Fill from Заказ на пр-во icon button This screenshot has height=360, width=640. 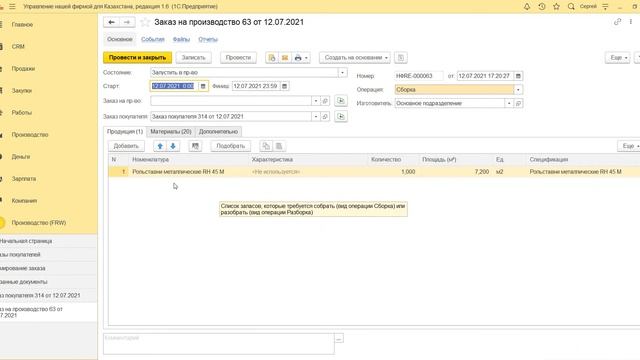(x=341, y=100)
